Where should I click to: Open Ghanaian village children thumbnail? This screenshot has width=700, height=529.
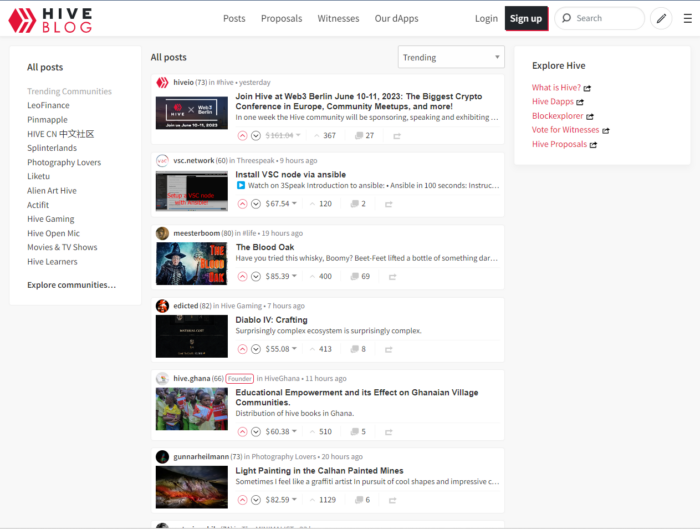(x=192, y=409)
